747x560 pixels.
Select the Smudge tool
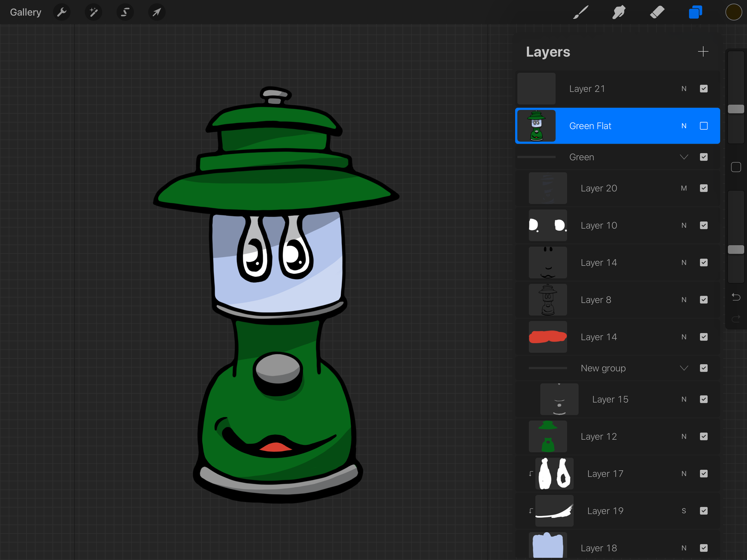(619, 13)
